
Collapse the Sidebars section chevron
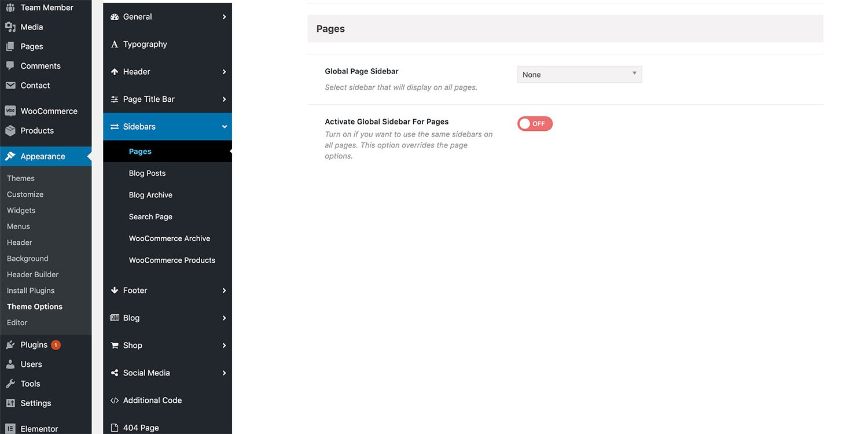tap(224, 127)
